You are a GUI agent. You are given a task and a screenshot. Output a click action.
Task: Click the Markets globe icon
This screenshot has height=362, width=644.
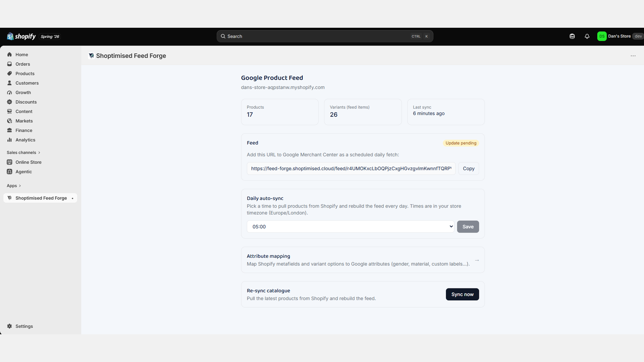(x=10, y=121)
